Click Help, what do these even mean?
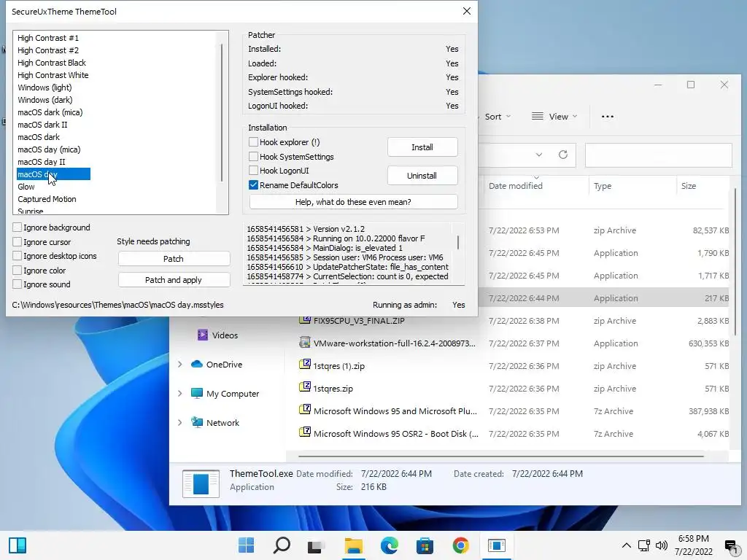The image size is (747, 560). (354, 202)
